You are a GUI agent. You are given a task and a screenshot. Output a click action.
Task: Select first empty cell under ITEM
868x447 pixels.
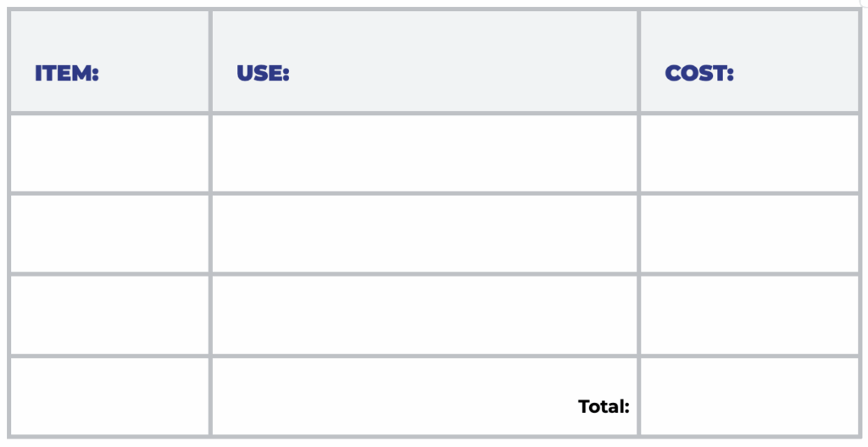[x=109, y=153]
